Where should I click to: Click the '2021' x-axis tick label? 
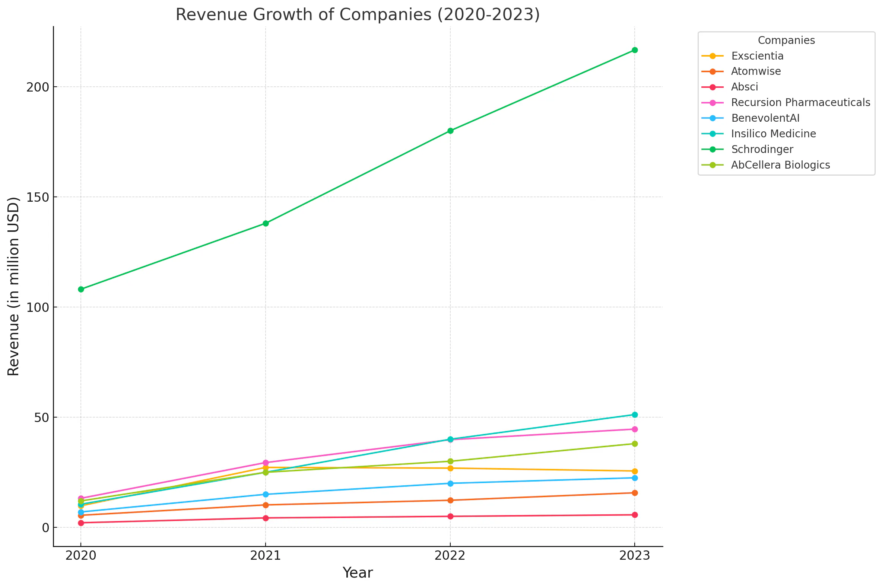point(265,556)
